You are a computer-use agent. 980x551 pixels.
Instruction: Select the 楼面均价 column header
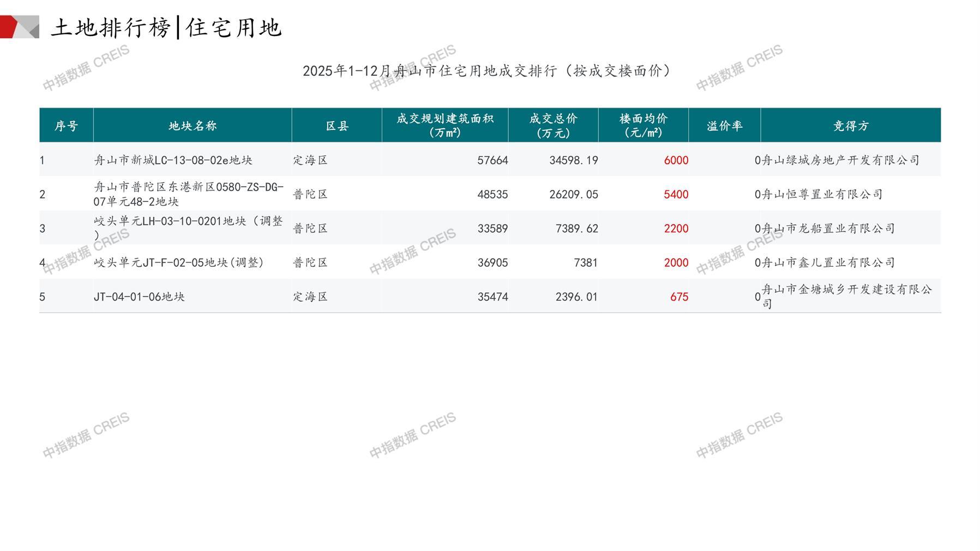[643, 125]
